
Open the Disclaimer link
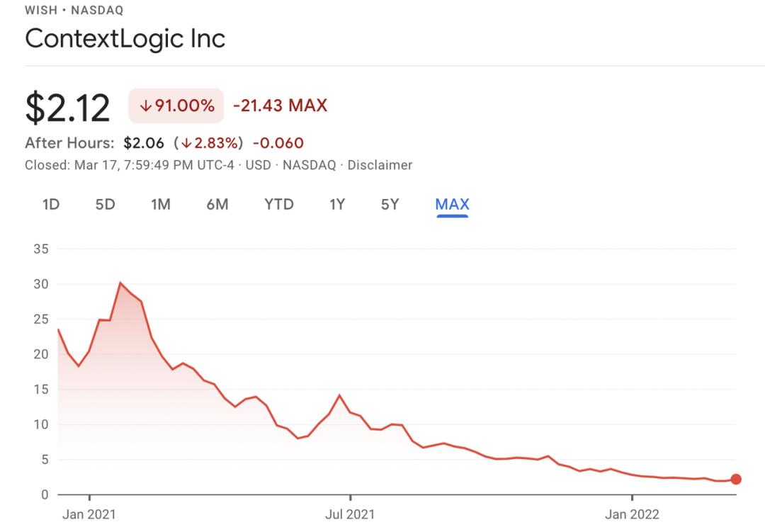(x=381, y=165)
